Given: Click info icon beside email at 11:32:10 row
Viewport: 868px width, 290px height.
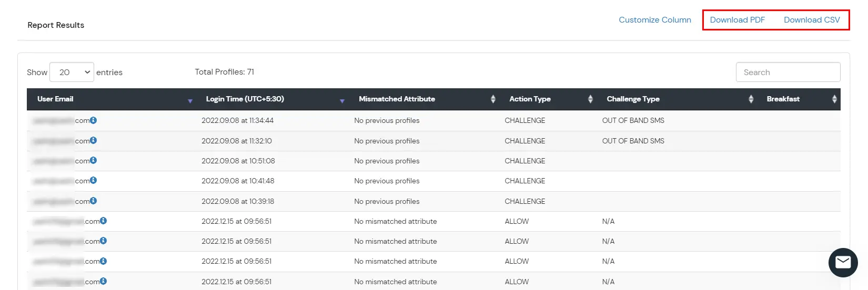Looking at the screenshot, I should pos(93,140).
